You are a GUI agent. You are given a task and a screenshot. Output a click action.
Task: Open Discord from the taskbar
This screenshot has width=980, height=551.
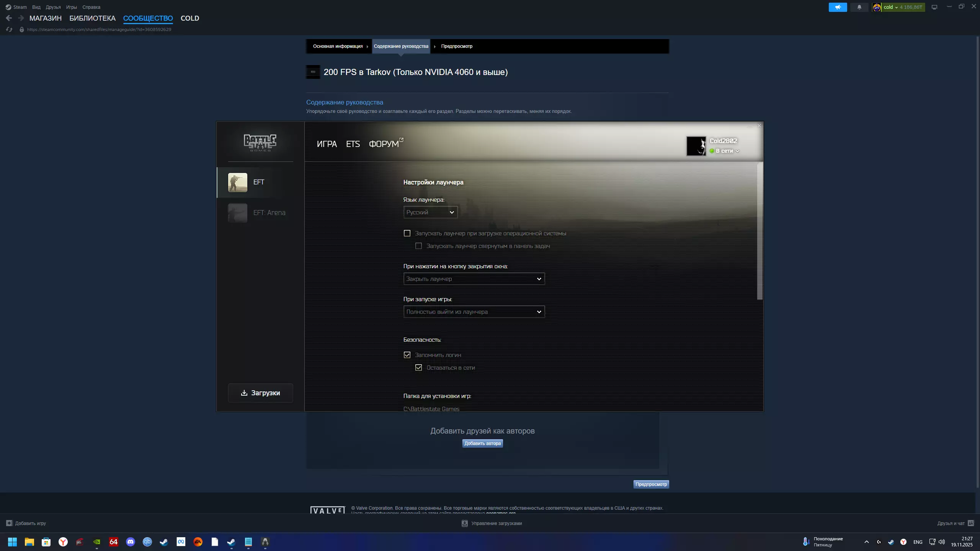pos(131,542)
